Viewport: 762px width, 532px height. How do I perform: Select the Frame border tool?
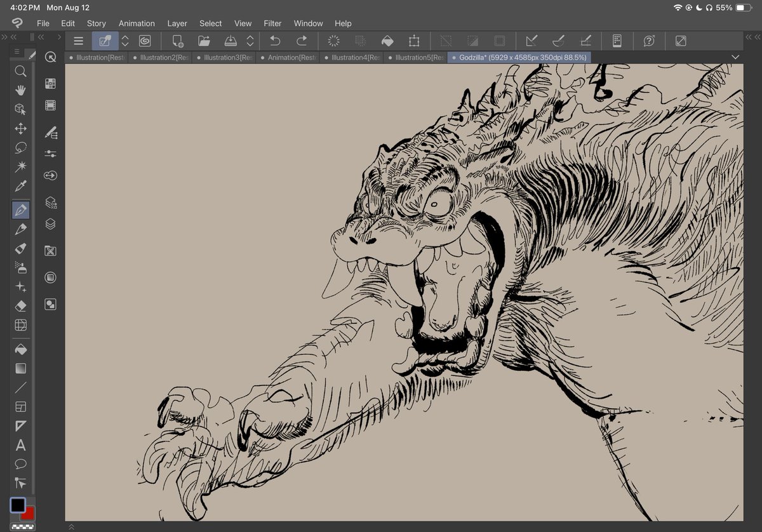tap(20, 406)
